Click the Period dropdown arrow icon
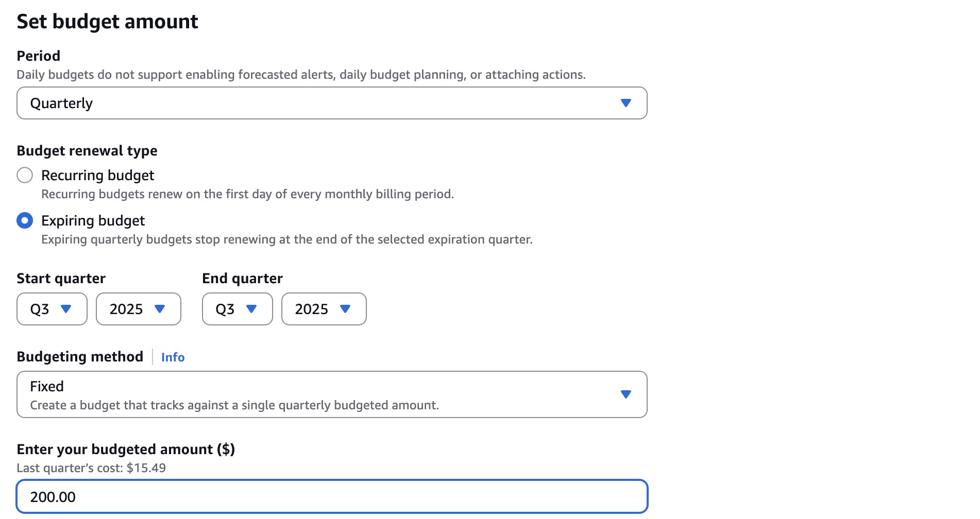 (x=626, y=103)
